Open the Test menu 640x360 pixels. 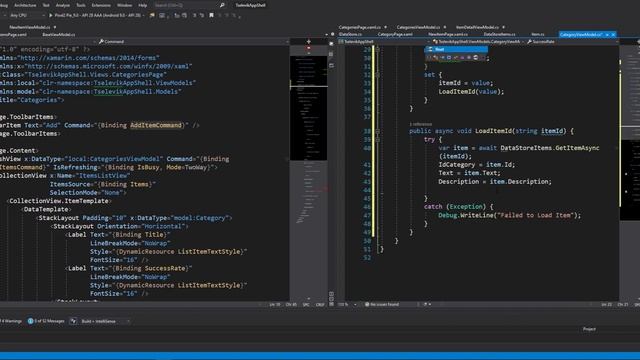pyautogui.click(x=46, y=5)
